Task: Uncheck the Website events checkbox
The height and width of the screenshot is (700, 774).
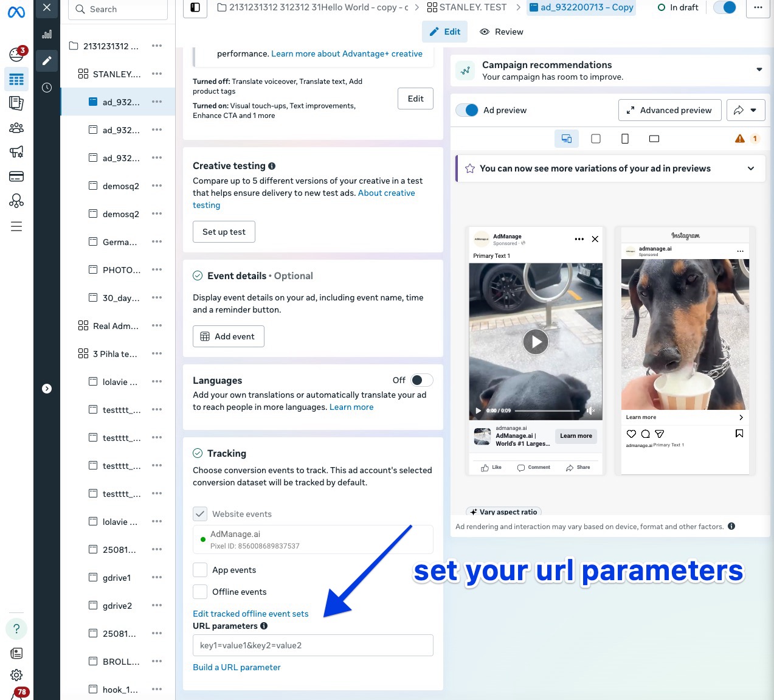Action: coord(200,514)
